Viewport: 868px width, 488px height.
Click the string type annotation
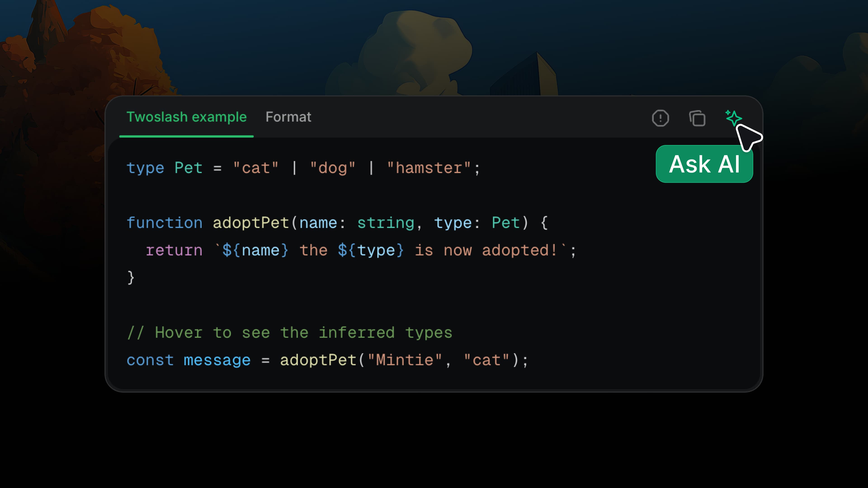tap(385, 223)
